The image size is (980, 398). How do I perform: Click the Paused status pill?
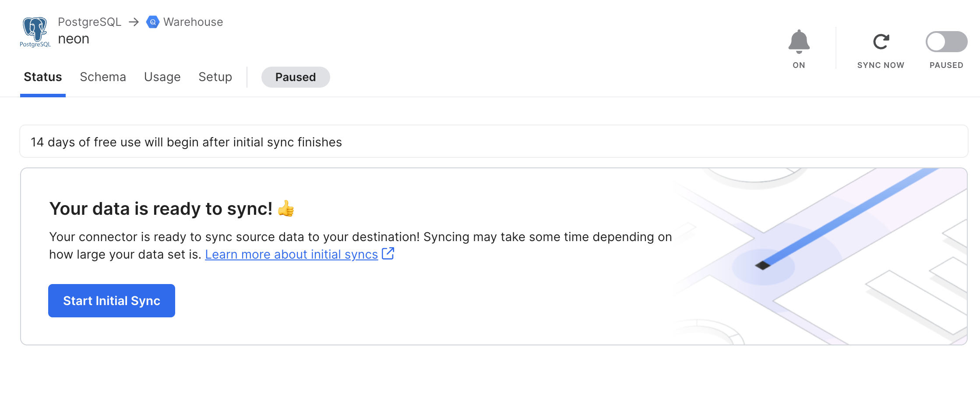click(x=296, y=77)
